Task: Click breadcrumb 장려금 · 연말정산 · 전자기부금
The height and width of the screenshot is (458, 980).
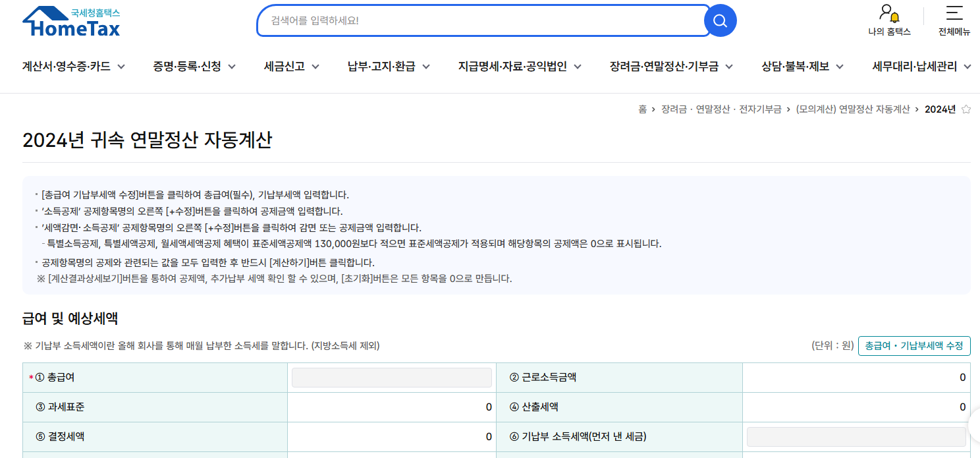Action: pyautogui.click(x=721, y=109)
